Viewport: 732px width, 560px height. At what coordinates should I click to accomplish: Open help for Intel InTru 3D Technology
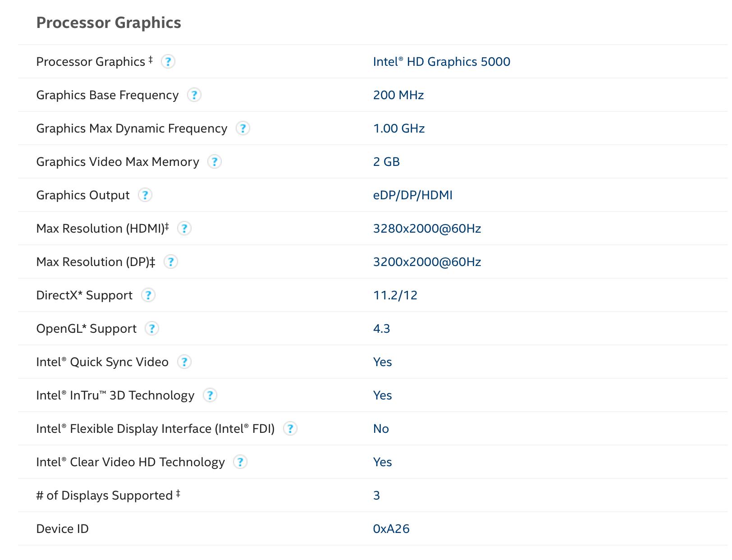(210, 395)
